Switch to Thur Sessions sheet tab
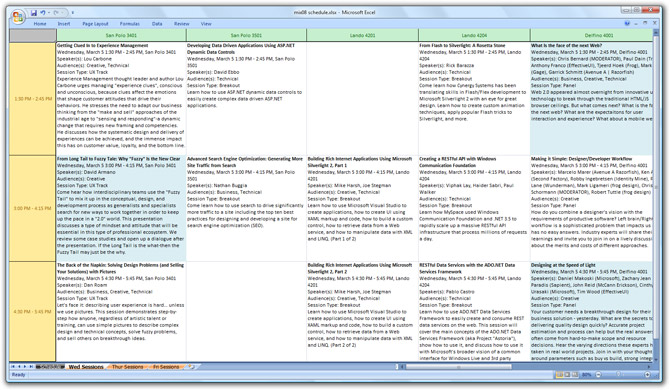This screenshot has width=670, height=390. [127, 367]
